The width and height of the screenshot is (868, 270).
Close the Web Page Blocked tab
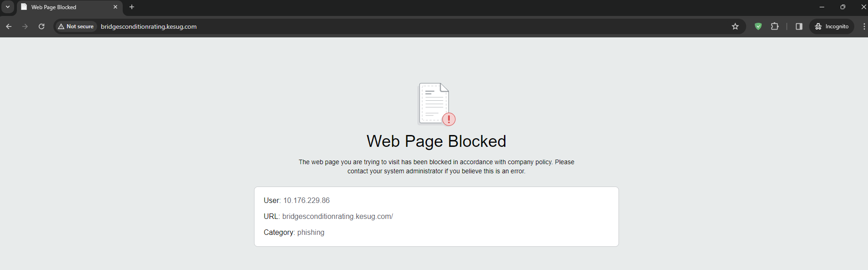(x=115, y=7)
